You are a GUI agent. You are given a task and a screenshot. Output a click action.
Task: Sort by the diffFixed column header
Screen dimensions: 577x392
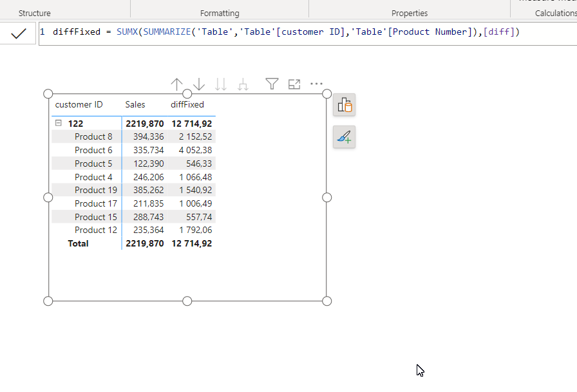(187, 104)
